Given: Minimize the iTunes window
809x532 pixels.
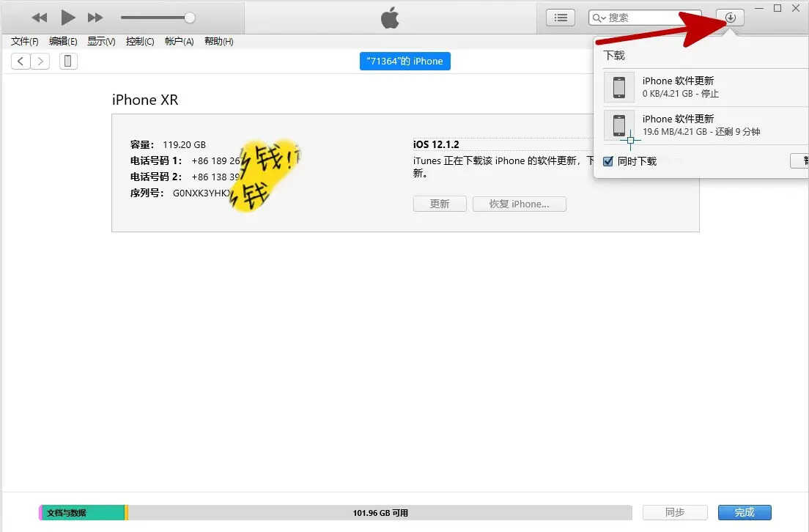Looking at the screenshot, I should (x=759, y=8).
